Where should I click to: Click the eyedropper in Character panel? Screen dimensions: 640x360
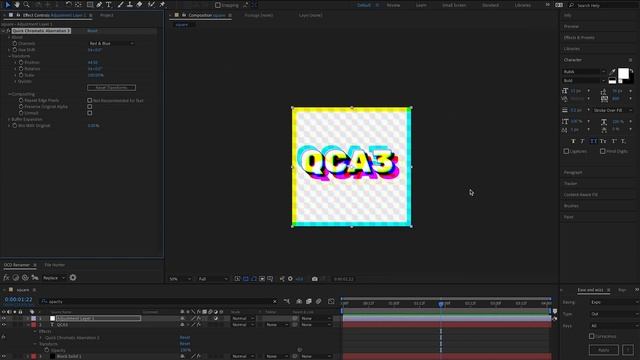pos(612,72)
